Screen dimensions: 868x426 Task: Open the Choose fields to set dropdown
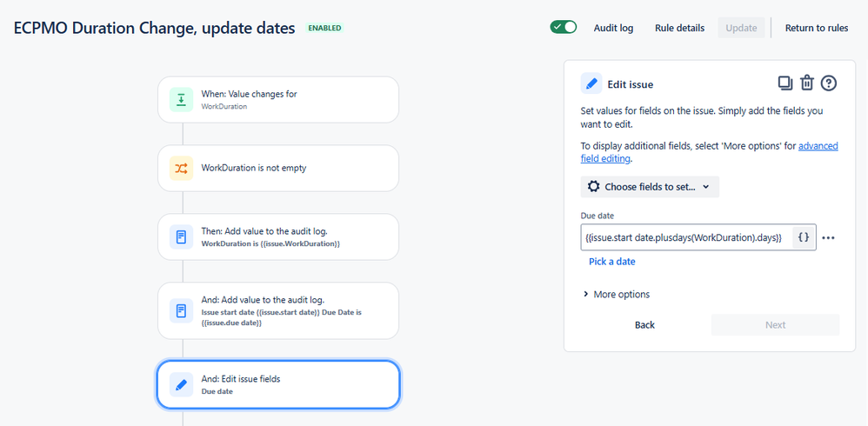point(650,187)
